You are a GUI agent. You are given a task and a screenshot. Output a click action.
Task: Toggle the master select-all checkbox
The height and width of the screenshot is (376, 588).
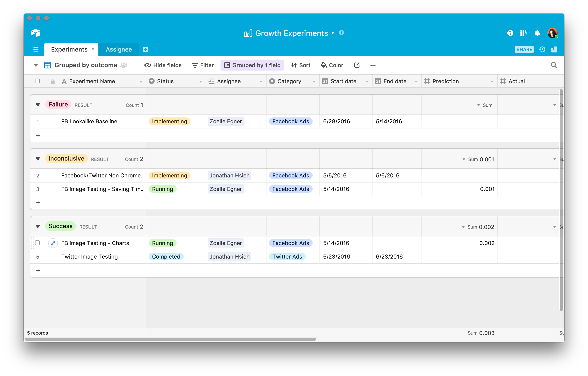(x=38, y=81)
